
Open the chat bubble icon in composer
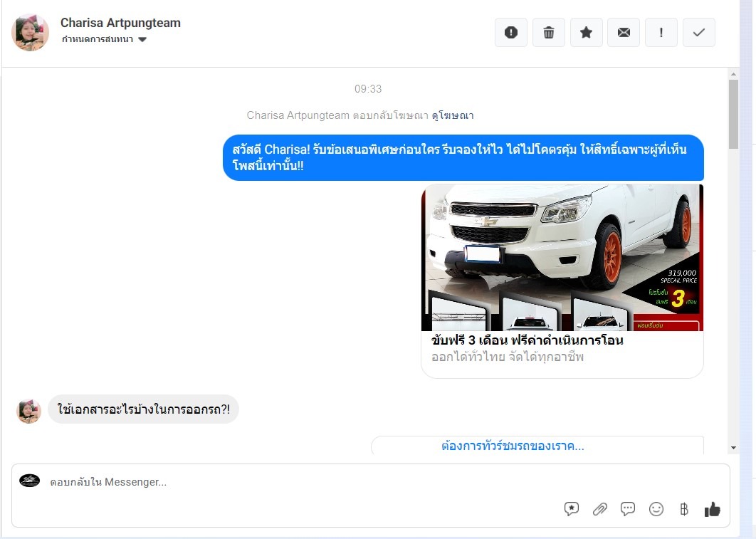[628, 508]
